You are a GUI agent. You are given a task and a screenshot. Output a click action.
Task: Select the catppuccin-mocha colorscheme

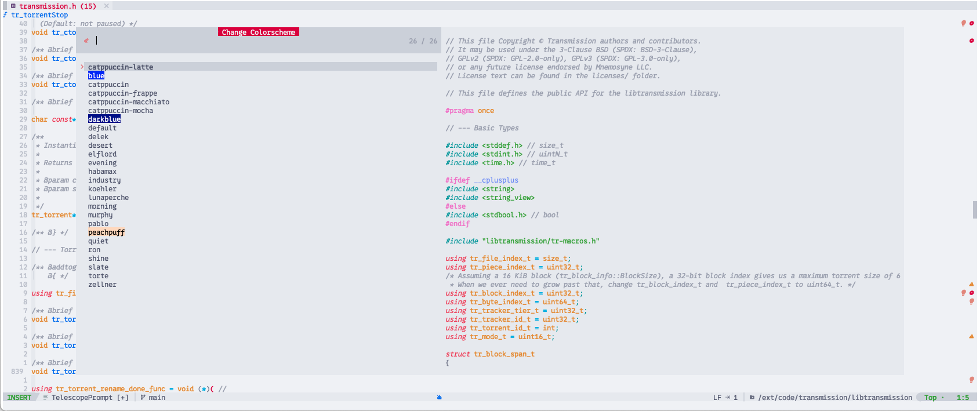click(121, 111)
